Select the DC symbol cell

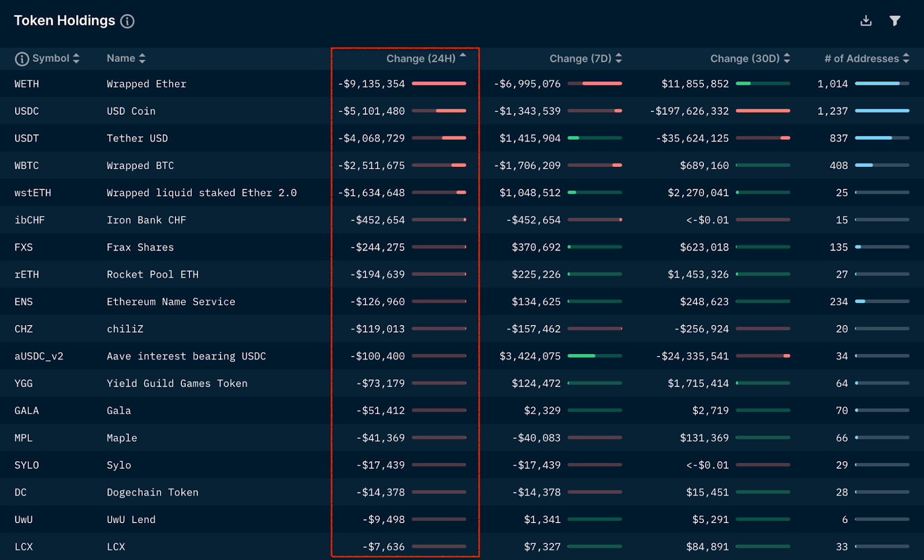tap(21, 492)
